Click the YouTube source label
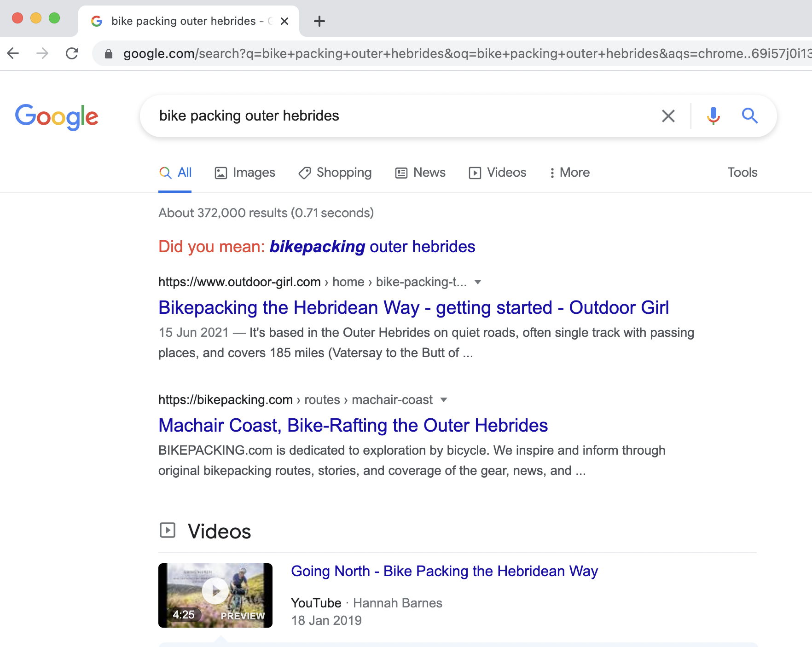812x647 pixels. (316, 603)
